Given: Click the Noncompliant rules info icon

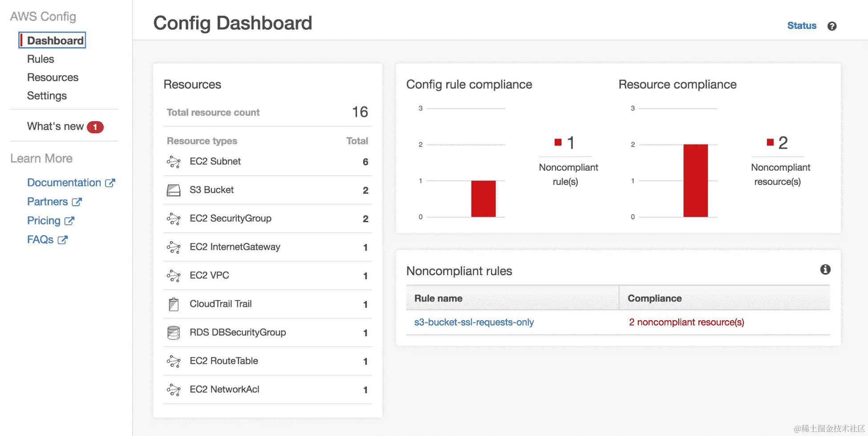Looking at the screenshot, I should click(825, 269).
